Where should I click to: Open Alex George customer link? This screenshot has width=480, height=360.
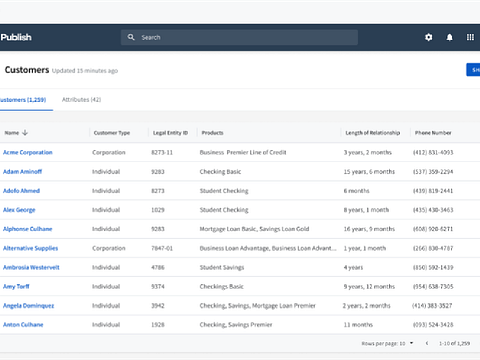19,210
